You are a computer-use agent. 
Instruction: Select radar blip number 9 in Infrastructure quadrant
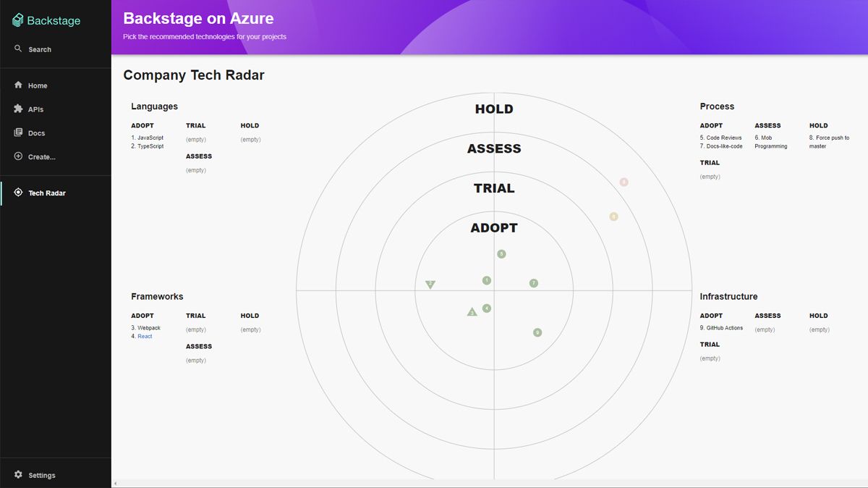tap(537, 333)
